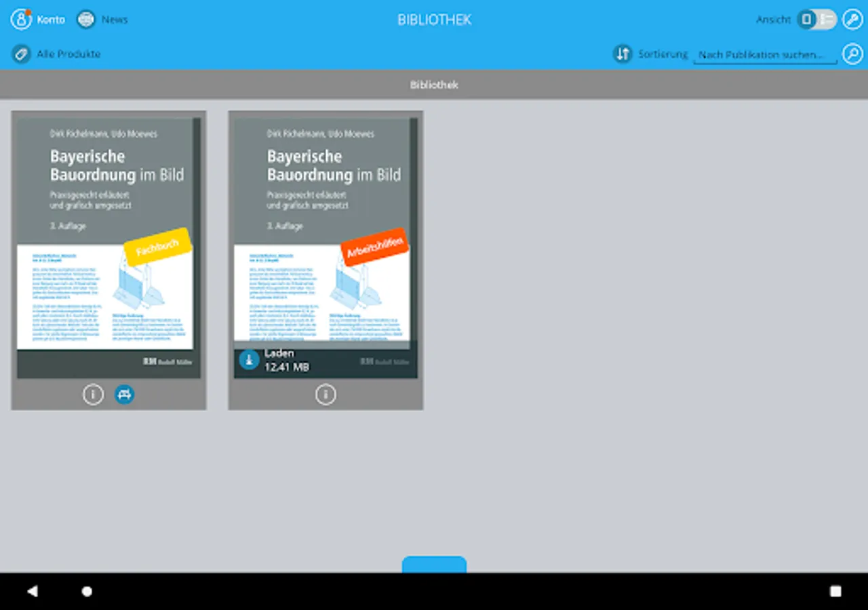The image size is (868, 610).
Task: Click the Sortierung label
Action: (663, 54)
